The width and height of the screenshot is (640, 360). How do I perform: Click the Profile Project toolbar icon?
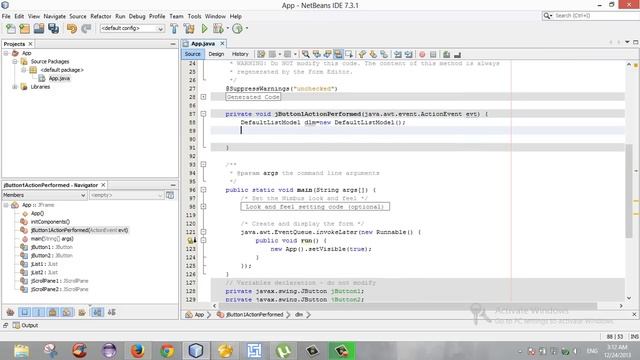click(237, 29)
